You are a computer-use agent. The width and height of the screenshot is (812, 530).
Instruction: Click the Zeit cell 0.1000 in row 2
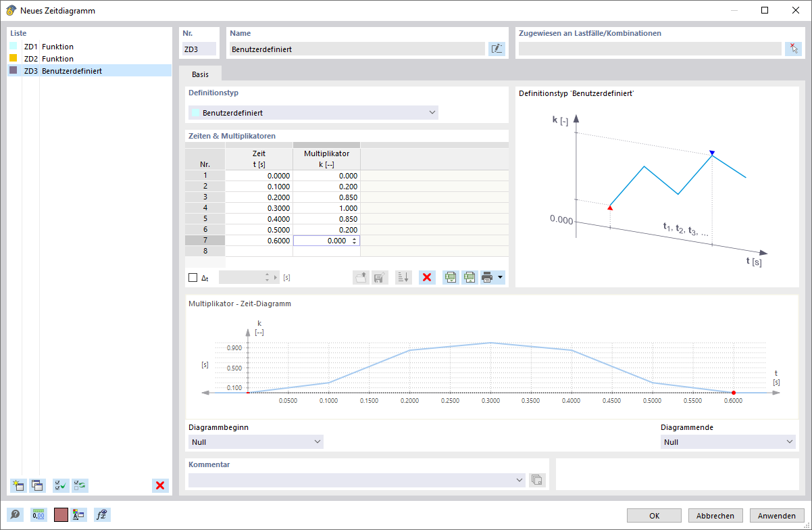[259, 186]
